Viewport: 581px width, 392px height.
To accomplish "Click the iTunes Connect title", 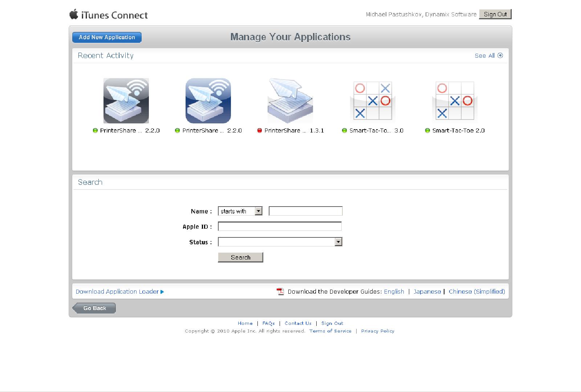I will [114, 15].
